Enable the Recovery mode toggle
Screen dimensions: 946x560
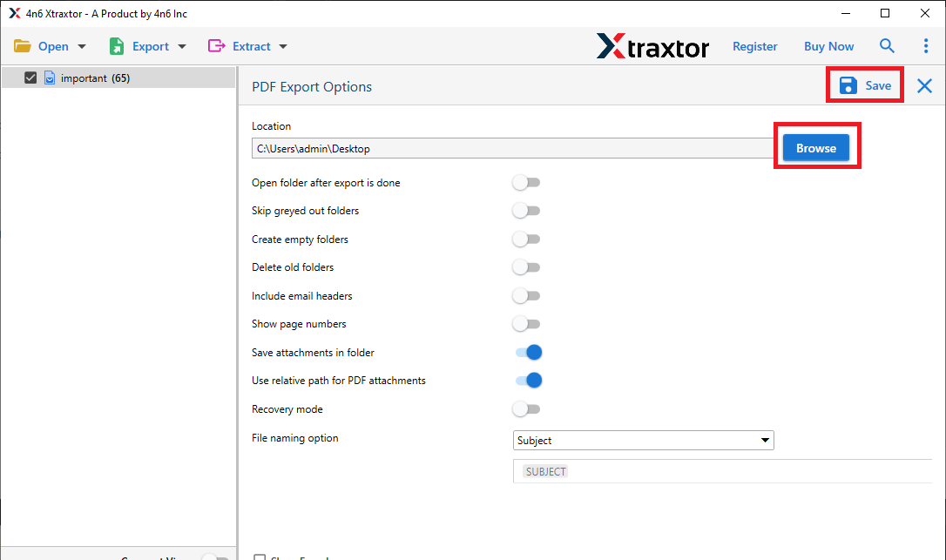click(x=526, y=408)
